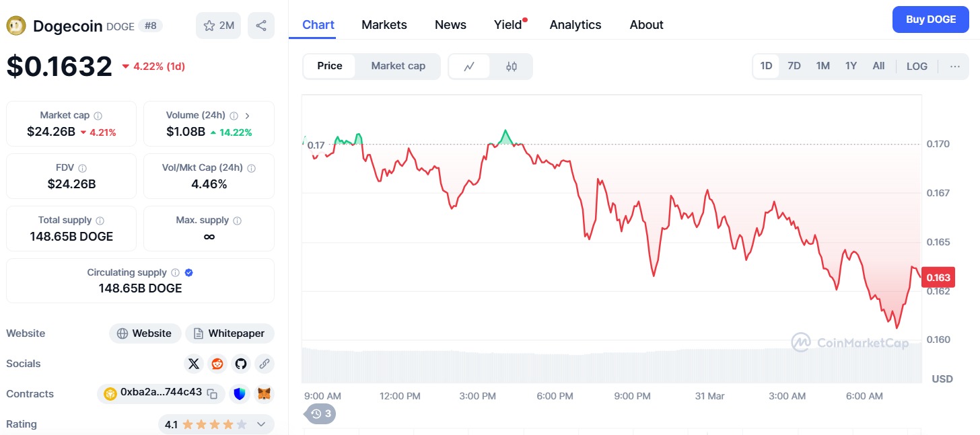Click the Market cap info icon
Viewport: 980px width, 435px height.
(98, 116)
